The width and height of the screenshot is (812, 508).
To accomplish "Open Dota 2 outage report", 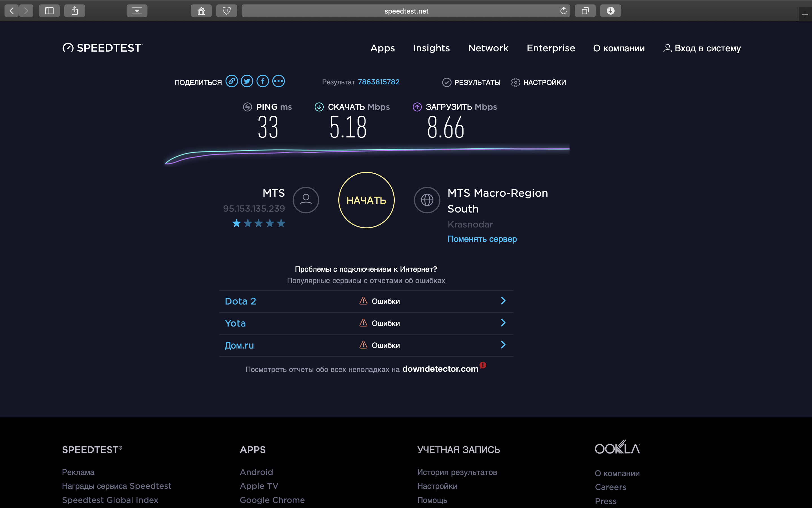I will click(240, 301).
